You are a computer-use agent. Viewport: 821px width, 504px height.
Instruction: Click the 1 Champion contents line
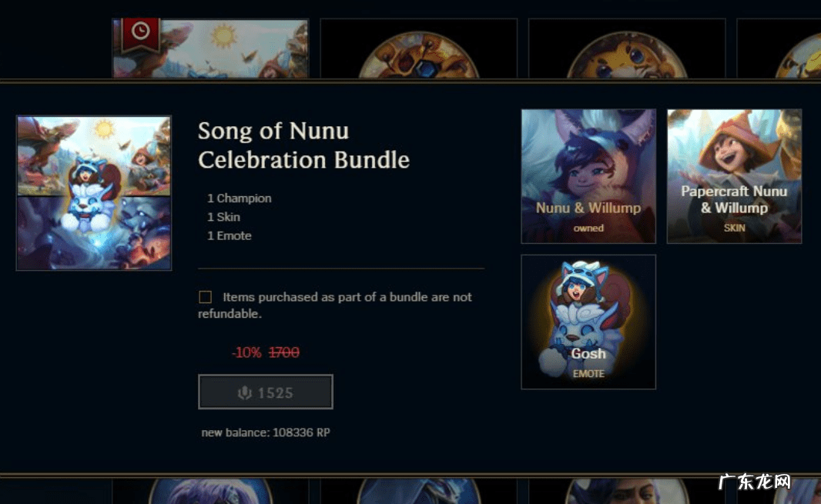click(x=240, y=199)
